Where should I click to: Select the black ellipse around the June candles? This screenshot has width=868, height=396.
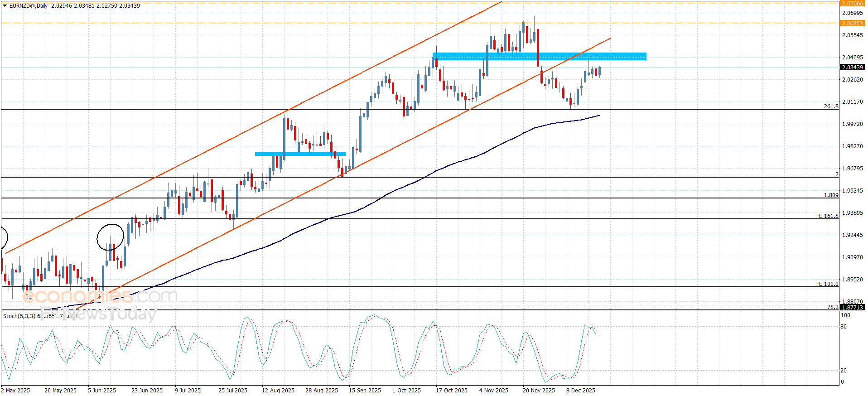pos(110,237)
